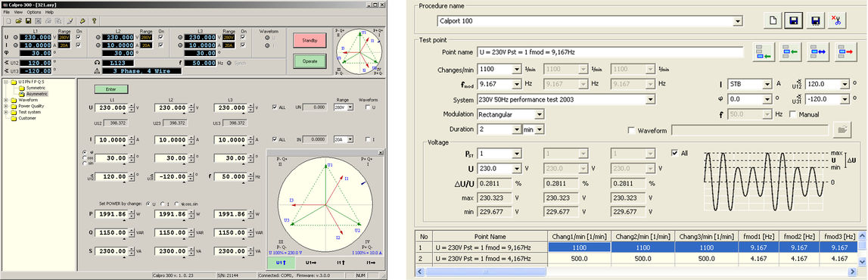The width and height of the screenshot is (868, 280).
Task: Click the wrench settings icon in Calpro toolbar
Action: pos(70,21)
